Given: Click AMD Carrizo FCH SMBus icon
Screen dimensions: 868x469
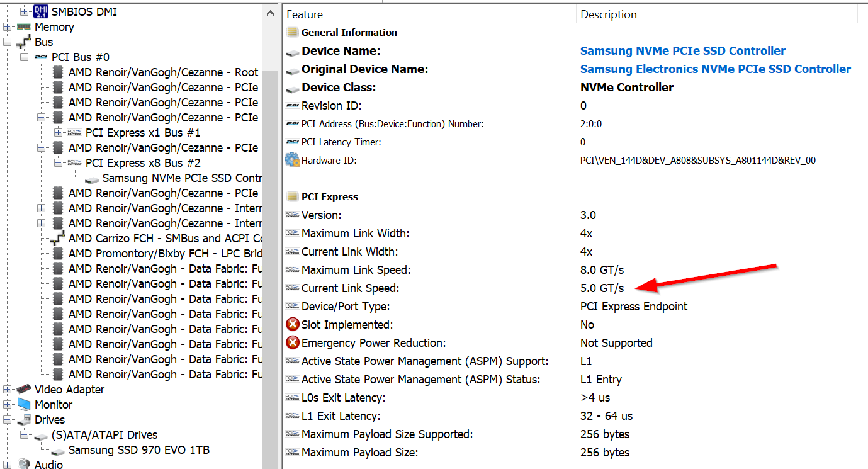Looking at the screenshot, I should point(58,239).
